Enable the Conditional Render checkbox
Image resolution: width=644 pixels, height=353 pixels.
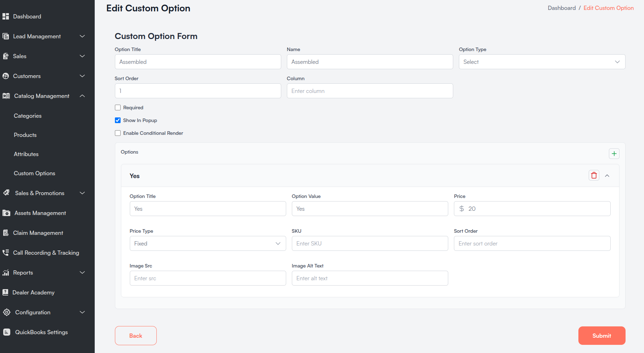pos(118,133)
